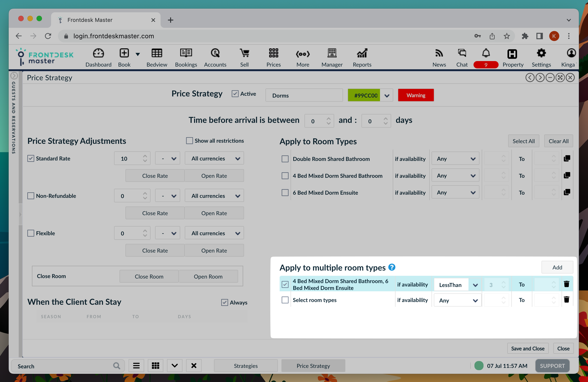Click the #99CC00 color swatch

click(364, 95)
